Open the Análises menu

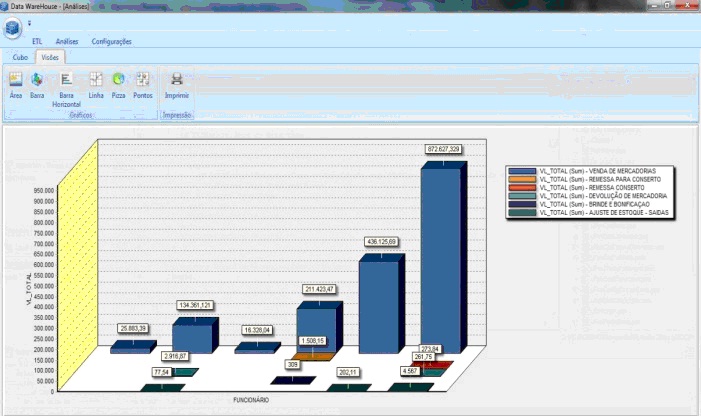point(67,41)
